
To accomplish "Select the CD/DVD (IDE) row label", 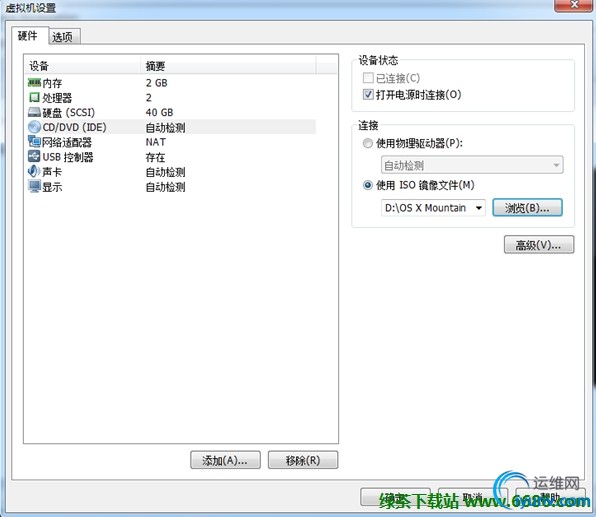I will pyautogui.click(x=74, y=127).
